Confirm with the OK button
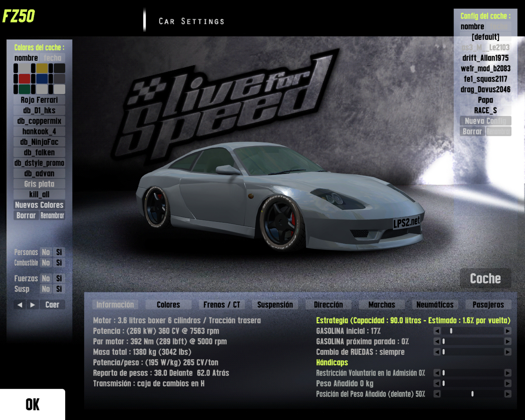Image resolution: width=525 pixels, height=420 pixels. click(32, 404)
